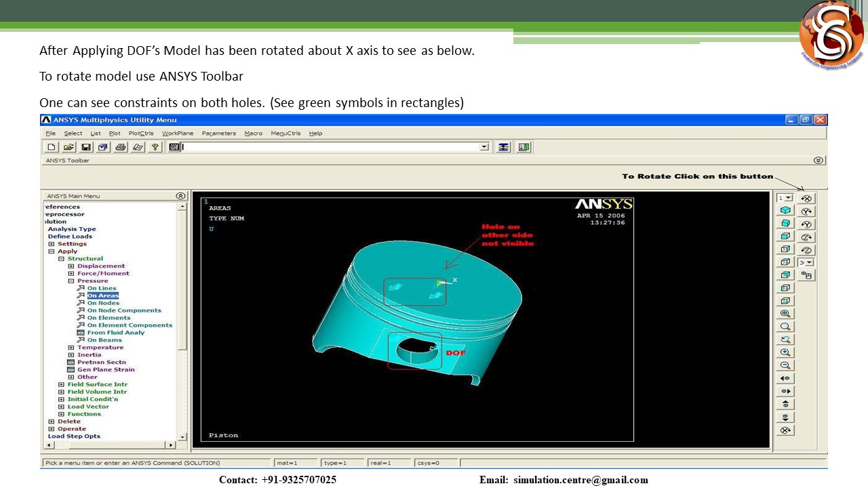This screenshot has width=868, height=488.
Task: Click the Pan Model Left arrow icon
Action: (x=785, y=378)
